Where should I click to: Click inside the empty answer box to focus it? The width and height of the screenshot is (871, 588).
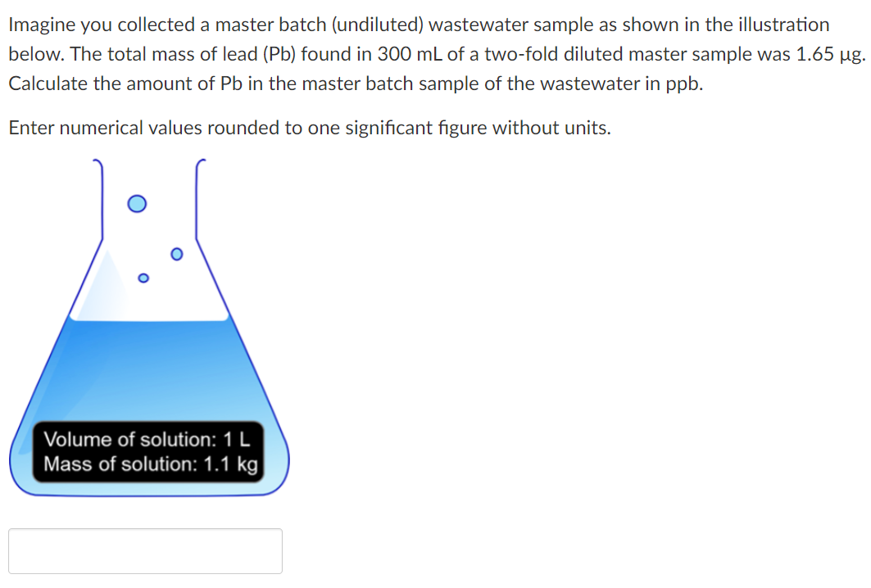tap(145, 550)
